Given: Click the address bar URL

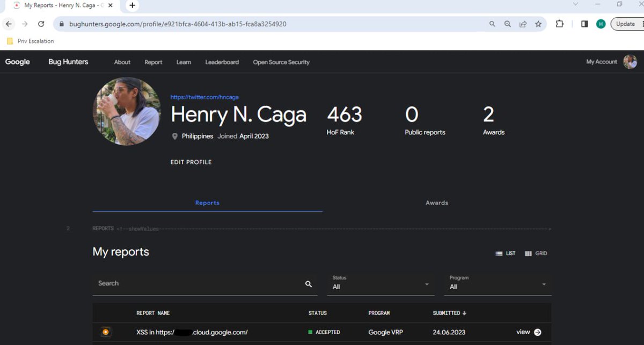Looking at the screenshot, I should click(177, 24).
